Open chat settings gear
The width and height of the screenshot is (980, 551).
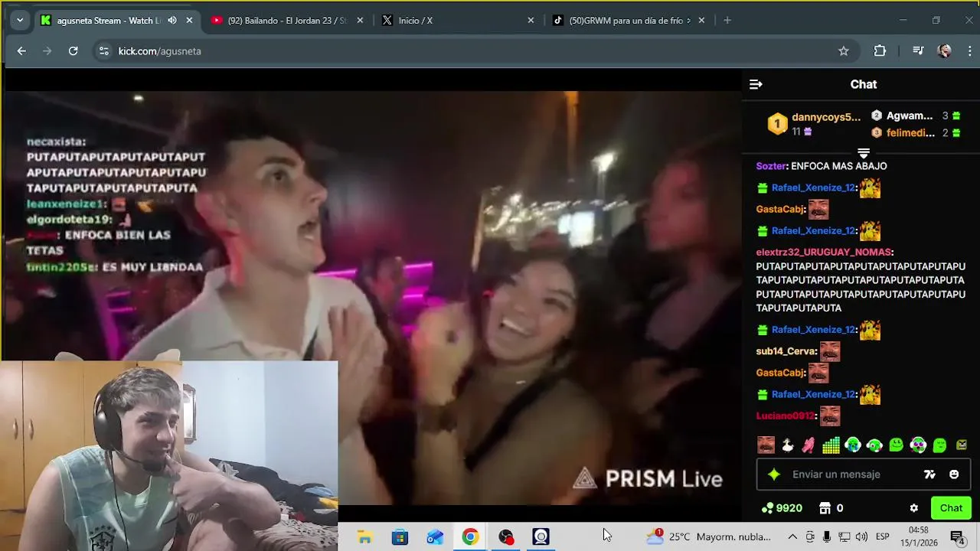913,508
